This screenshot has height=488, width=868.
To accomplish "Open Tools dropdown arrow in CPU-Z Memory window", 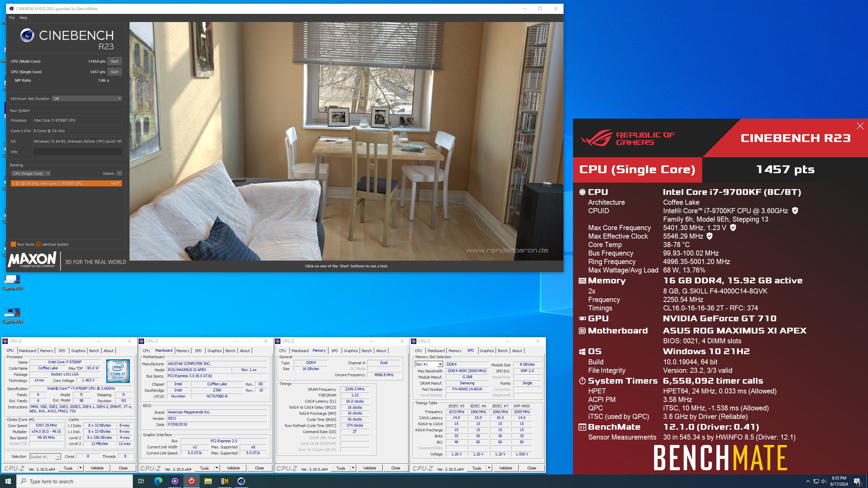I will coord(353,468).
